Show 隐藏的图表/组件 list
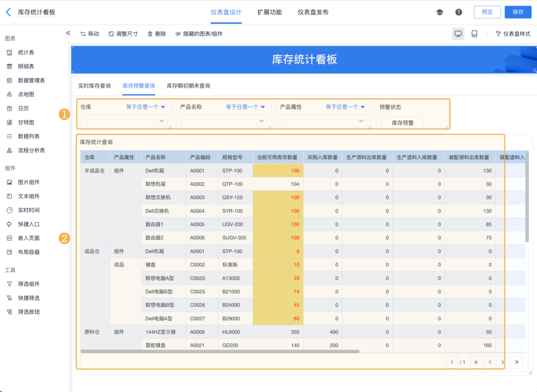 click(199, 34)
